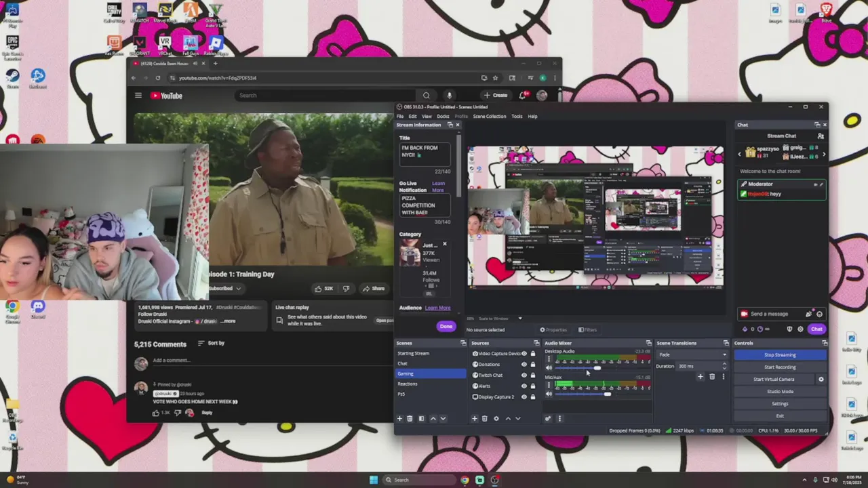Expand YouTube Subscribed dropdown
This screenshot has height=488, width=868.
tap(226, 288)
